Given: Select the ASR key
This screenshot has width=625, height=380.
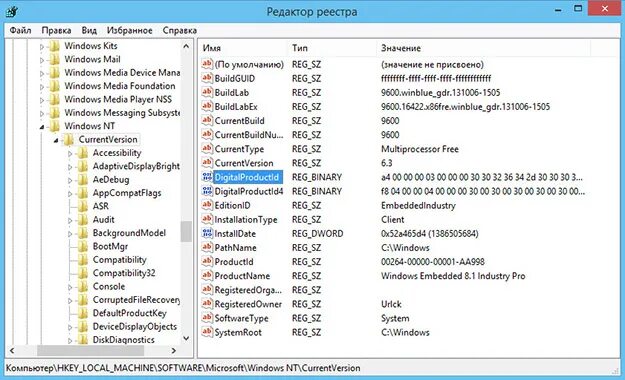Looking at the screenshot, I should 100,206.
